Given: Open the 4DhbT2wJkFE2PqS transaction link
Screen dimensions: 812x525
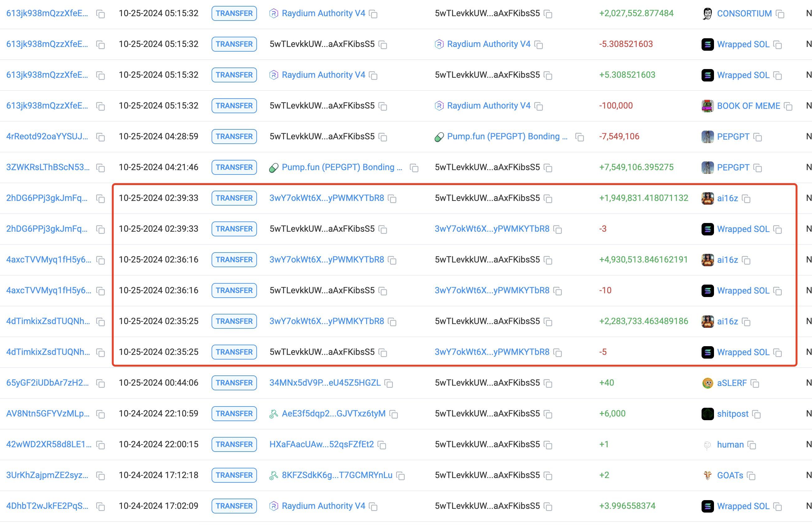Looking at the screenshot, I should pyautogui.click(x=47, y=506).
